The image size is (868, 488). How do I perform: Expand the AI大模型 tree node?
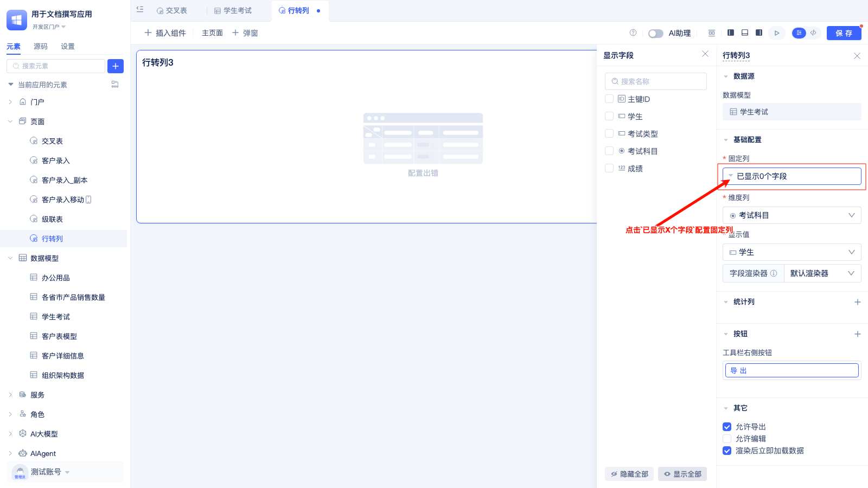10,434
